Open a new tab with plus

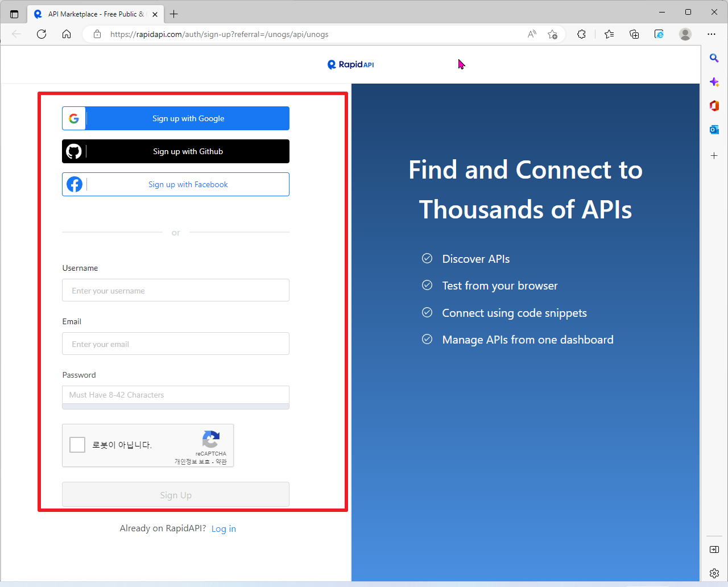[174, 14]
